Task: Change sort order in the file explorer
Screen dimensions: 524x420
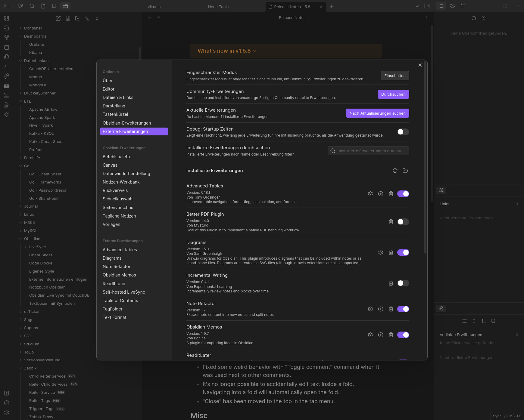Action: [x=87, y=18]
